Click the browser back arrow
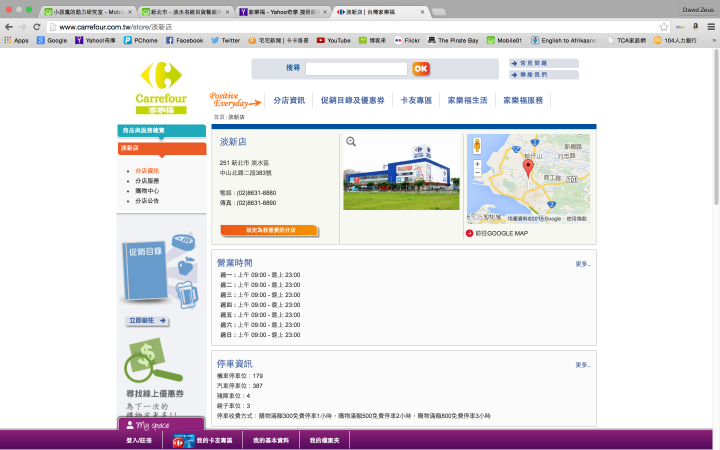 [9, 27]
